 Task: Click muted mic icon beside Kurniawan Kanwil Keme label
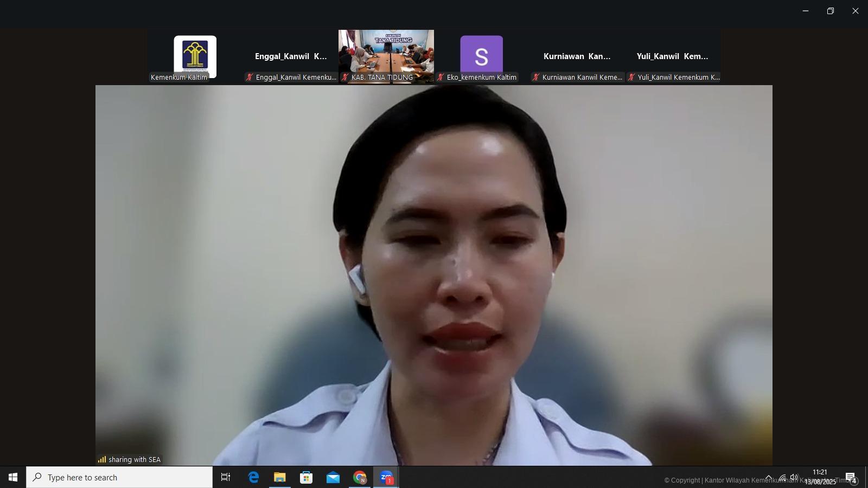536,77
